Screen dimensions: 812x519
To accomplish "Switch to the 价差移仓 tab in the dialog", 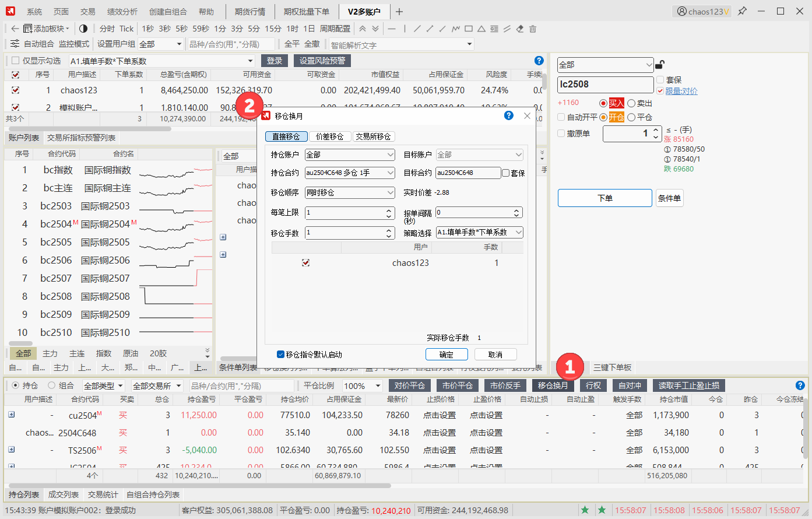I will click(x=329, y=136).
